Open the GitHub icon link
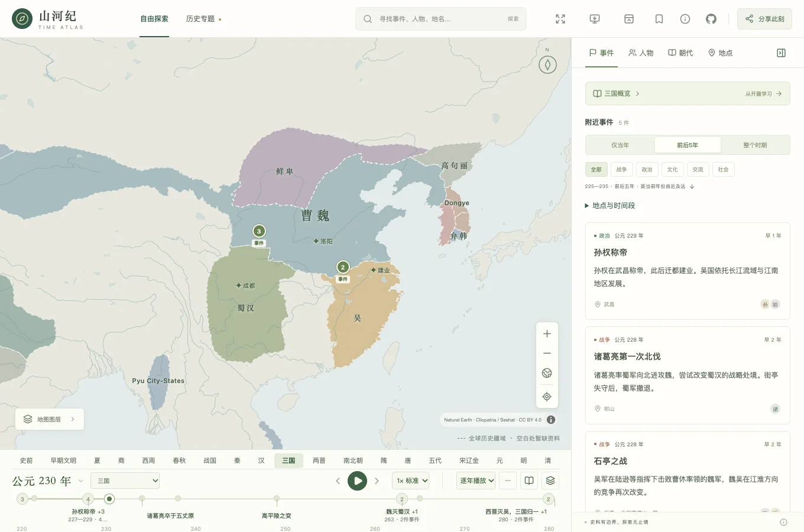Screen dimensions: 804x532 coord(711,19)
